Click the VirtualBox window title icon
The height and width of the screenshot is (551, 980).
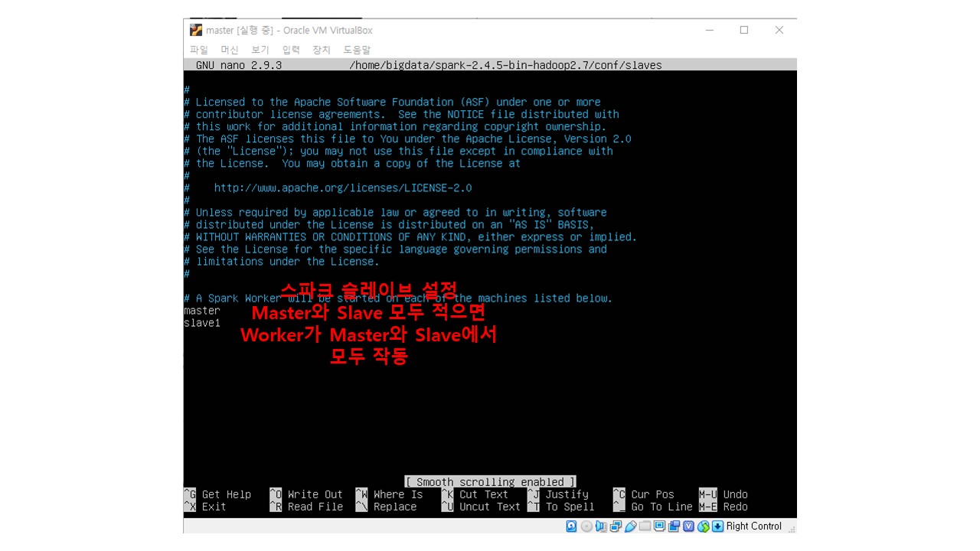pyautogui.click(x=196, y=30)
